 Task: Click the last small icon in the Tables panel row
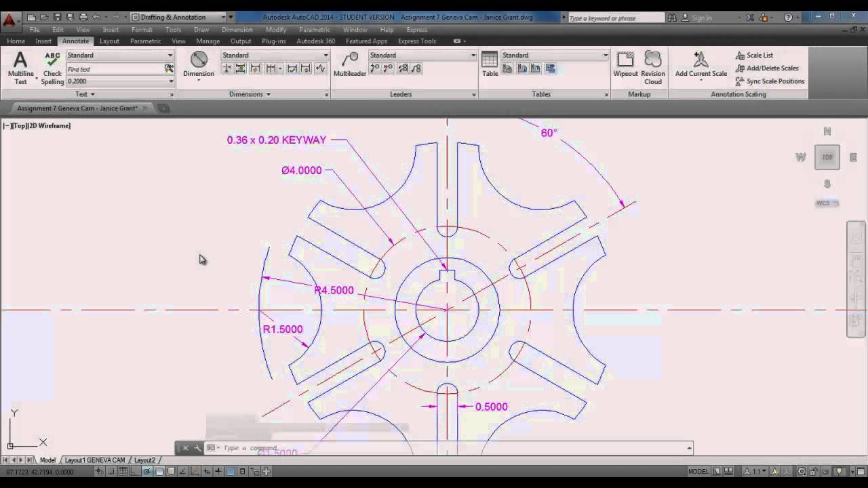tap(550, 68)
